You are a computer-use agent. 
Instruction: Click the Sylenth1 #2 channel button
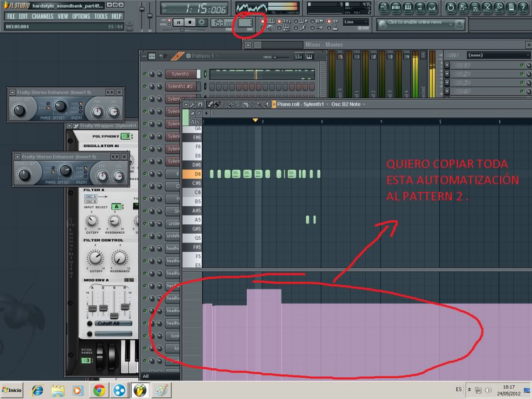(180, 86)
